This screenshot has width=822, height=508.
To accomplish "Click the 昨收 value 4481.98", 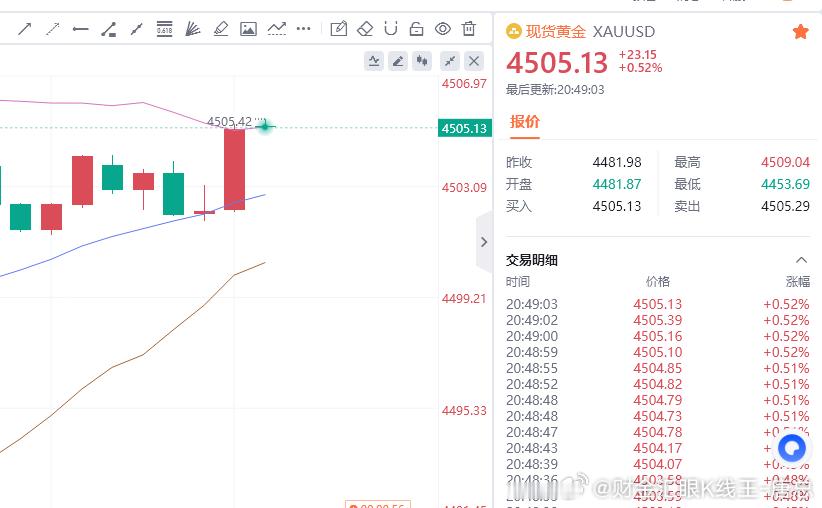I will [617, 162].
